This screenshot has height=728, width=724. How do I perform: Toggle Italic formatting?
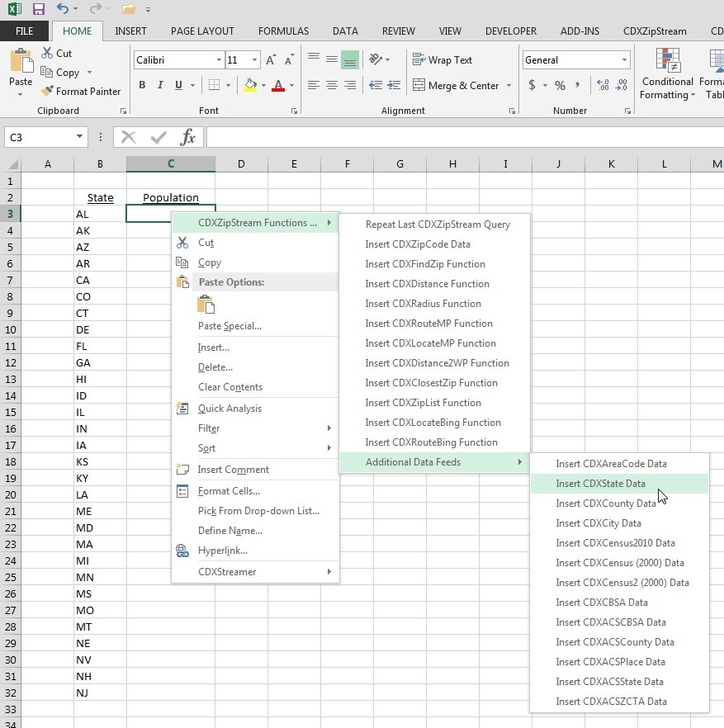pyautogui.click(x=160, y=85)
